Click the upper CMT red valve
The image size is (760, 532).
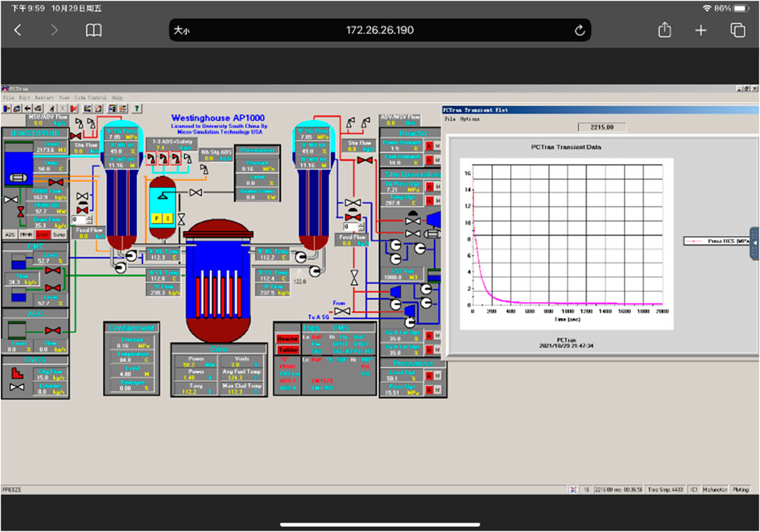tap(52, 270)
